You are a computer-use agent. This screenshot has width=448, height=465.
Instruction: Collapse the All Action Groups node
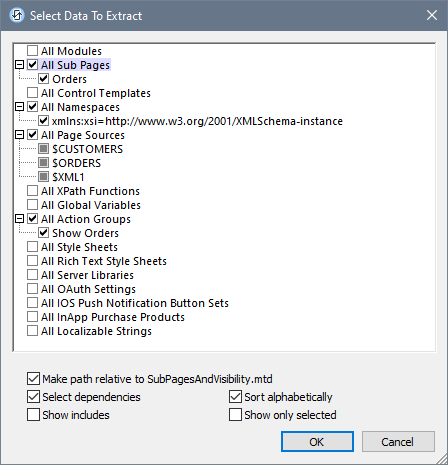pos(20,219)
